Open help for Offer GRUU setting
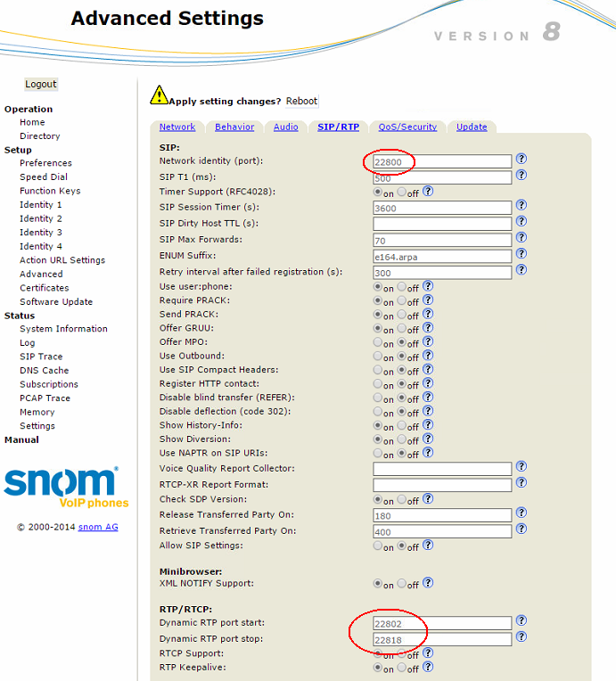The height and width of the screenshot is (681, 616). coord(428,328)
